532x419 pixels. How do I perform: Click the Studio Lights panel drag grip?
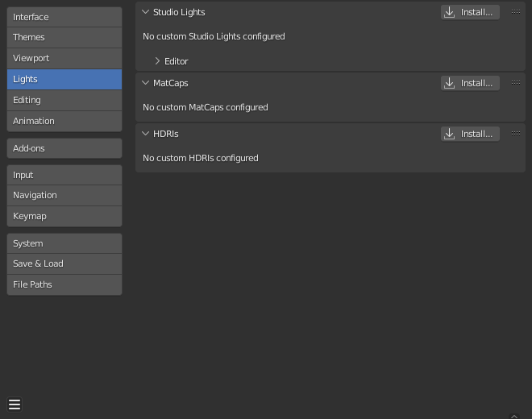pos(515,12)
